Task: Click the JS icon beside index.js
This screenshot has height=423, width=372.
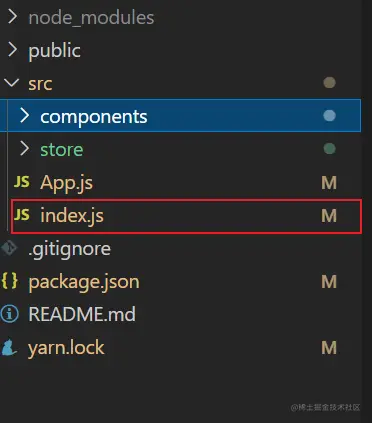Action: click(x=22, y=215)
